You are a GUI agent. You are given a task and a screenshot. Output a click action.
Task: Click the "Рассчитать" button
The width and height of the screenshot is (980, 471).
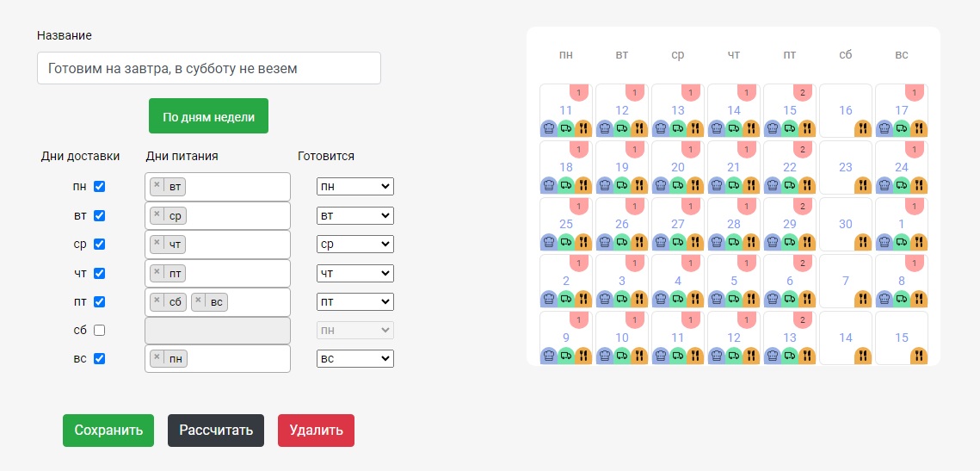[216, 431]
